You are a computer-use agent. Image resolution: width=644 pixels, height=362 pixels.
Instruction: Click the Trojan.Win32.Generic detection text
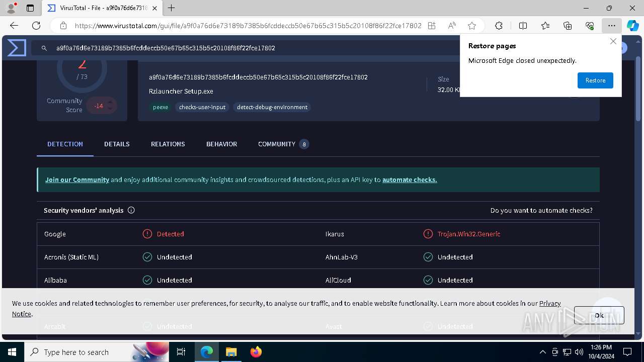click(x=469, y=234)
